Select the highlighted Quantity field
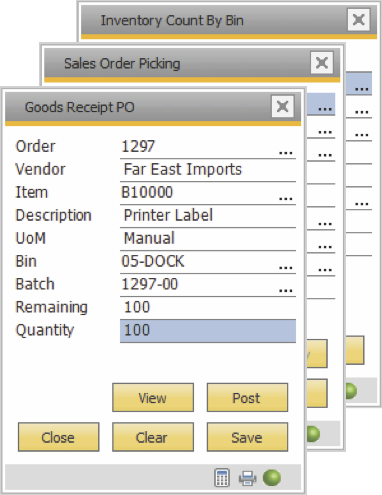Image resolution: width=382 pixels, height=495 pixels. [208, 331]
